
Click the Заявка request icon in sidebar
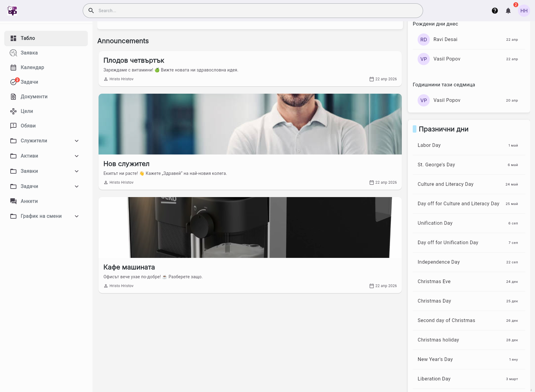click(13, 53)
